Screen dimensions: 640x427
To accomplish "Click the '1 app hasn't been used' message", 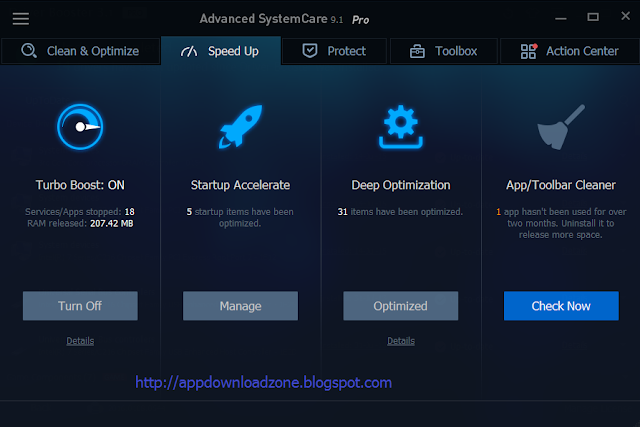I will 561,223.
